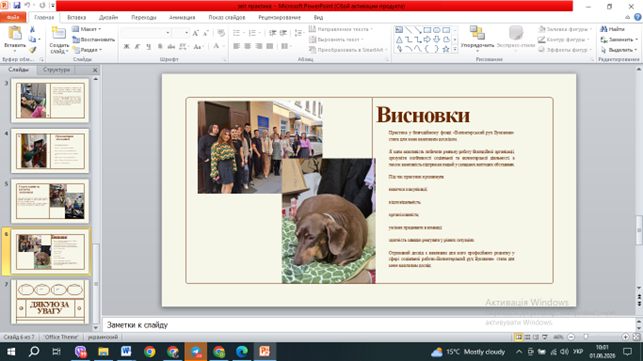Image resolution: width=643 pixels, height=361 pixels.
Task: Click the Заменить replace button
Action: coord(619,39)
